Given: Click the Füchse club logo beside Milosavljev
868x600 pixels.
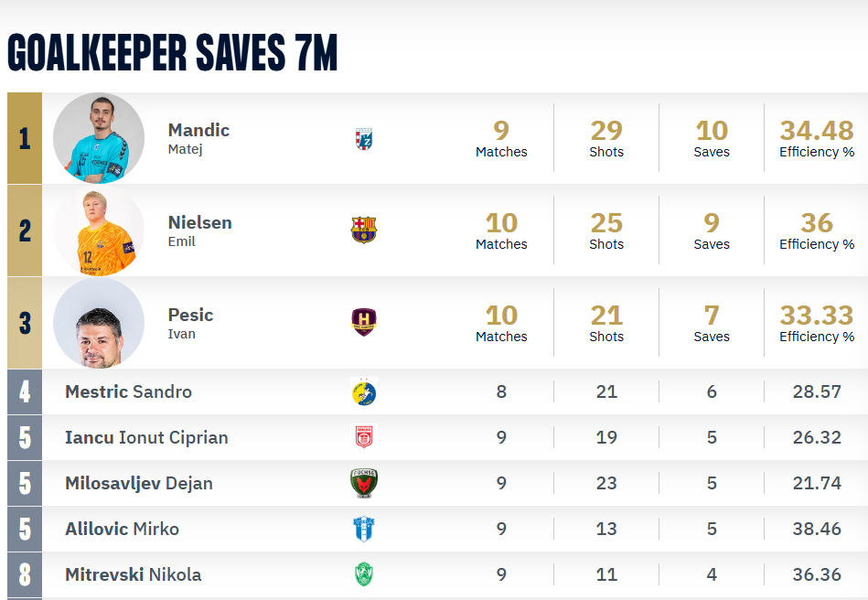Looking at the screenshot, I should pyautogui.click(x=364, y=483).
